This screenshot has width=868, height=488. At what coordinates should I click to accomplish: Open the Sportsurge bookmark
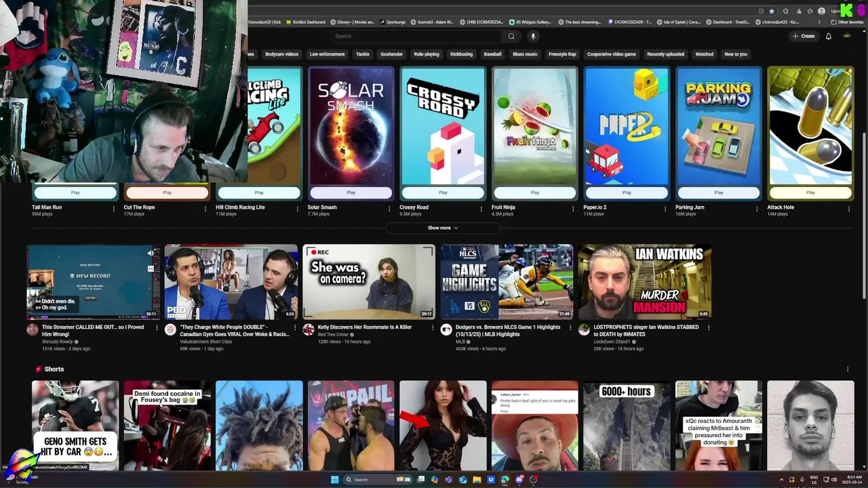393,22
